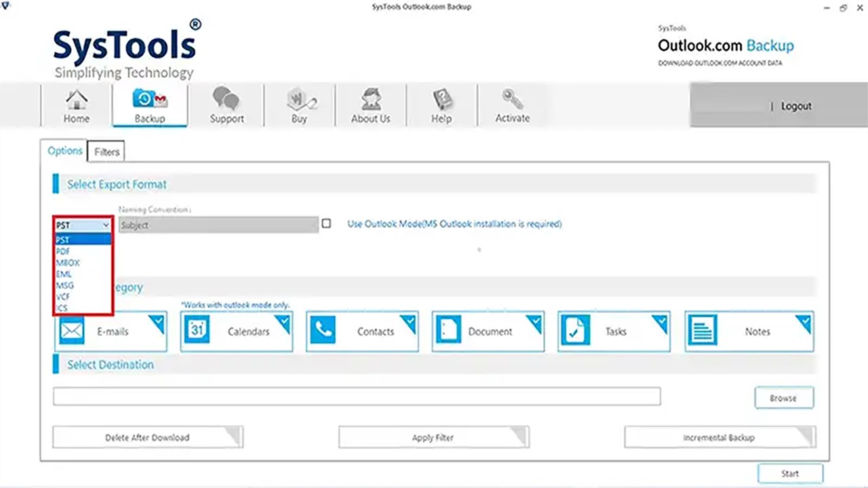This screenshot has height=488, width=868.
Task: Click the destination path input field
Action: click(357, 396)
